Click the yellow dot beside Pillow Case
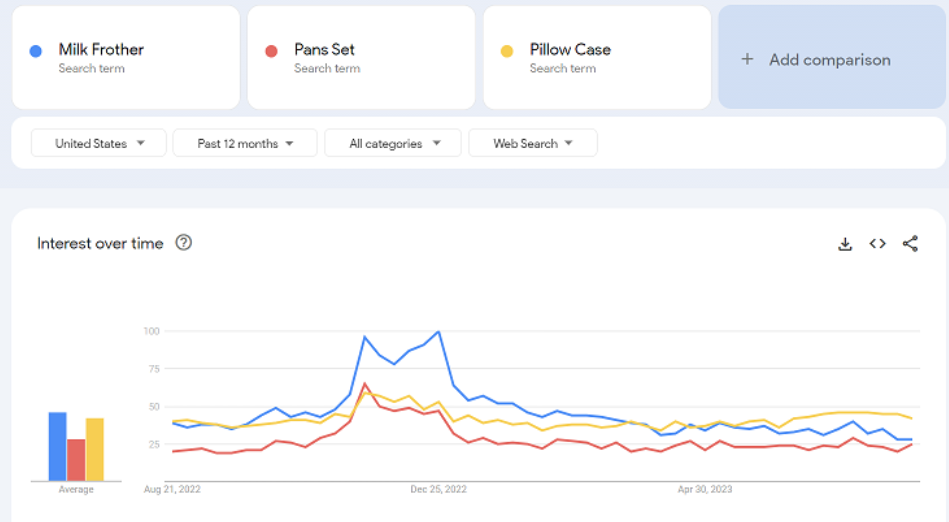Image resolution: width=949 pixels, height=522 pixels. (507, 50)
